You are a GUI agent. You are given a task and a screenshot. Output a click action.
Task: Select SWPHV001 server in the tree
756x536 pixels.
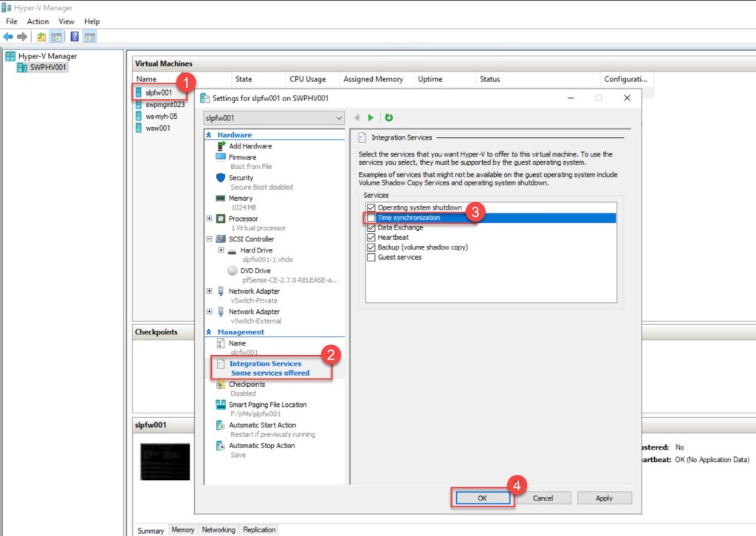[x=47, y=68]
